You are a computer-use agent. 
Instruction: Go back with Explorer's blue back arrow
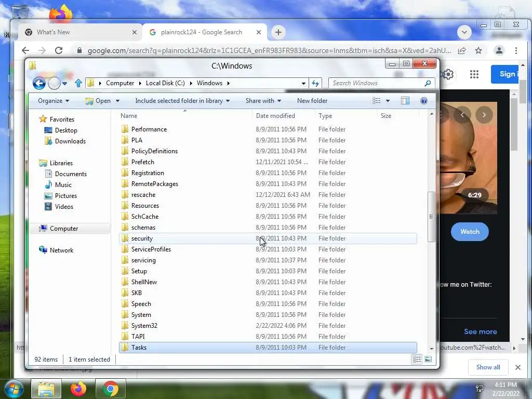pos(39,83)
